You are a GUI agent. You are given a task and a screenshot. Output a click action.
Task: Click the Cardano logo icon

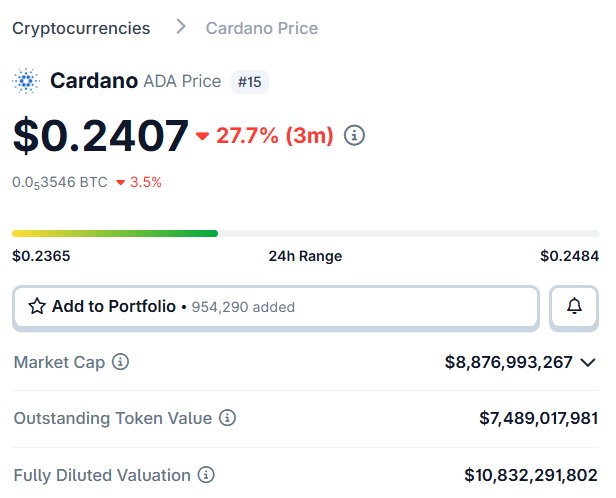point(26,81)
